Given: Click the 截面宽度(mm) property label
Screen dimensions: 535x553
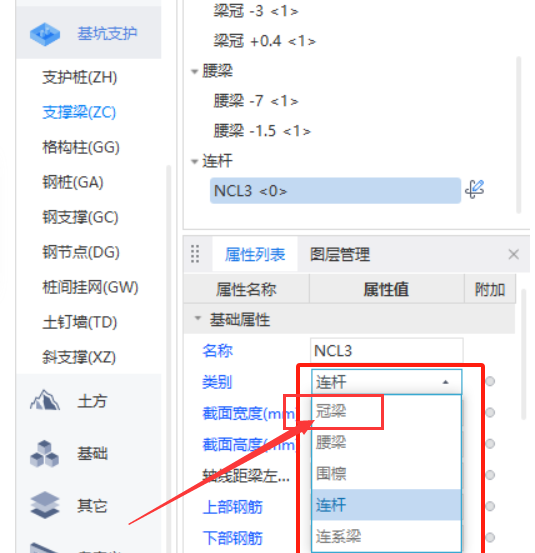Looking at the screenshot, I should coord(249,413).
